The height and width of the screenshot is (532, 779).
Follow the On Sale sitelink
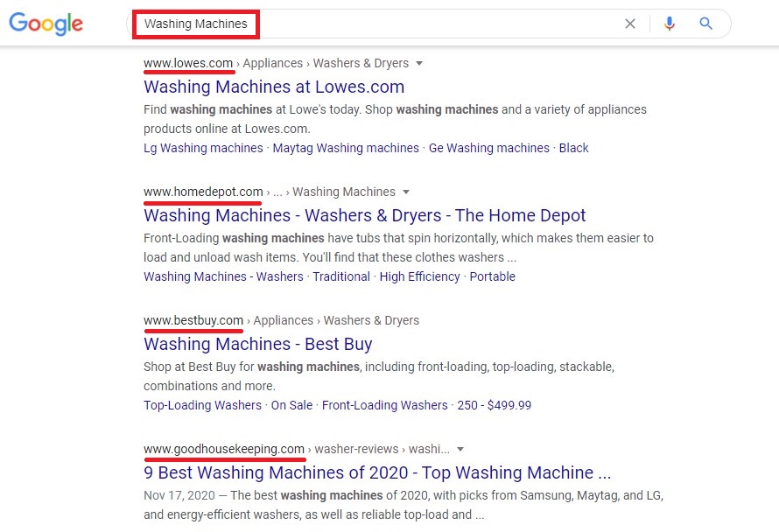tap(291, 405)
